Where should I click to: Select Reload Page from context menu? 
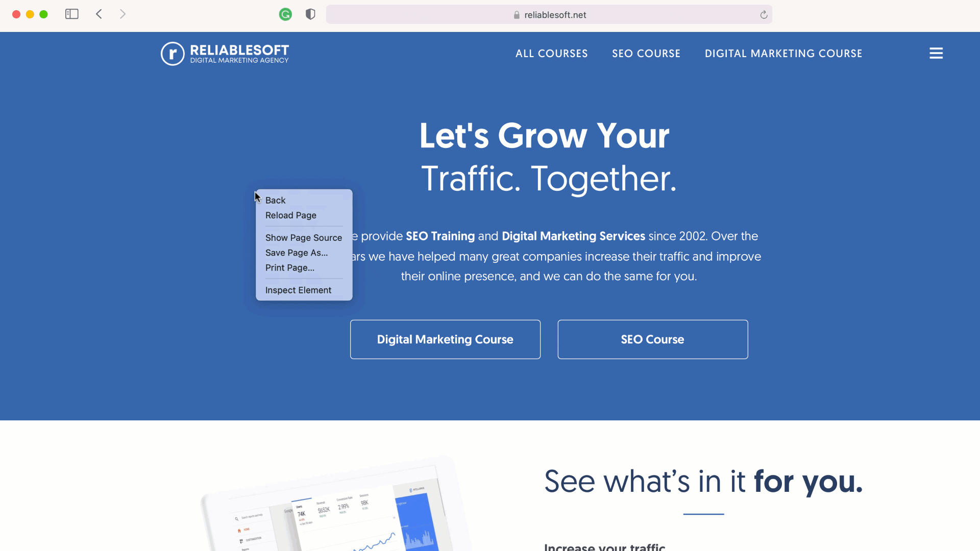[291, 215]
